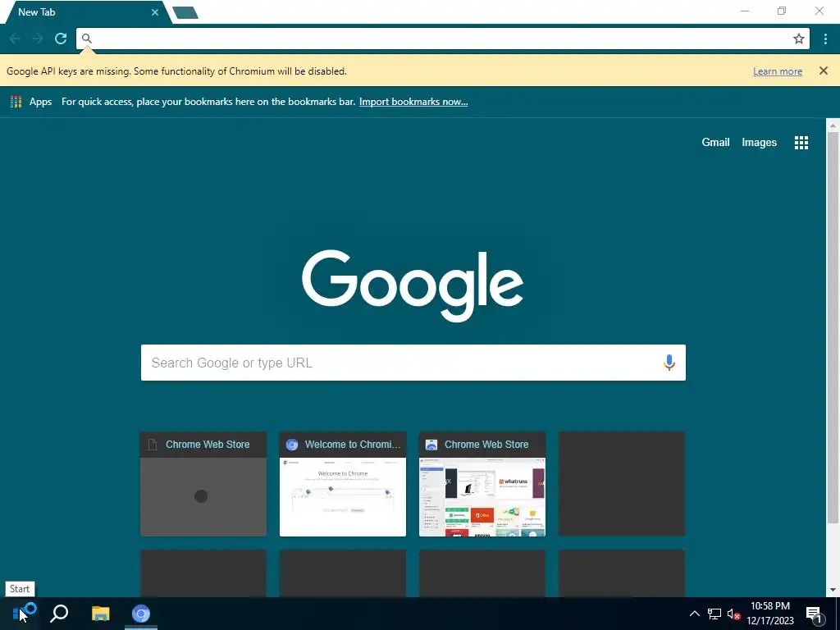Click Import bookmarks now link
The width and height of the screenshot is (840, 630).
[413, 102]
